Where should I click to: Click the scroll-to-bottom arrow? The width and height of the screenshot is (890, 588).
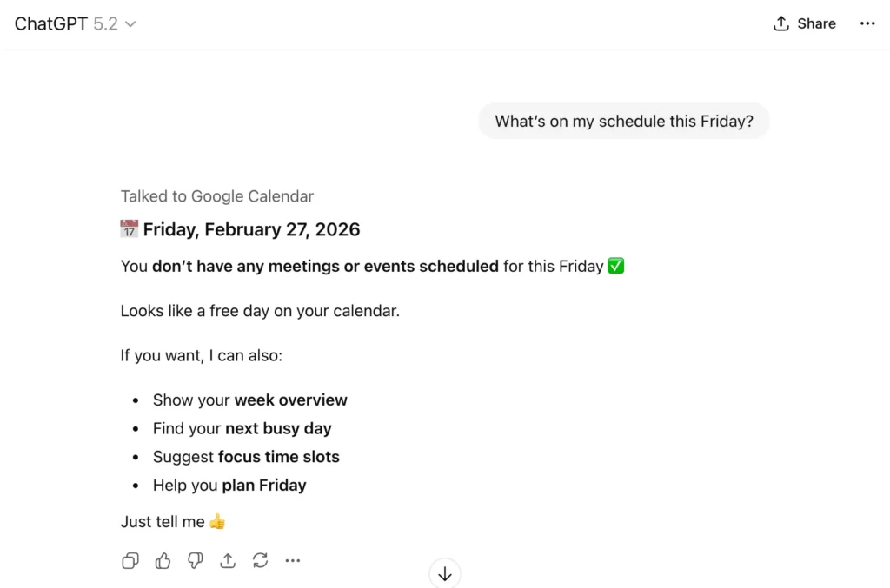point(444,573)
